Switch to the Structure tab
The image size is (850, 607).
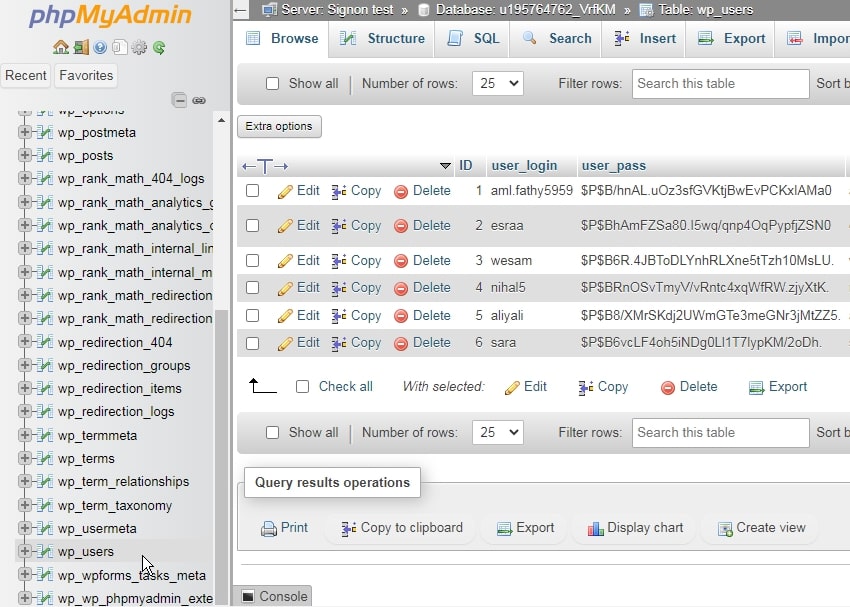[382, 38]
